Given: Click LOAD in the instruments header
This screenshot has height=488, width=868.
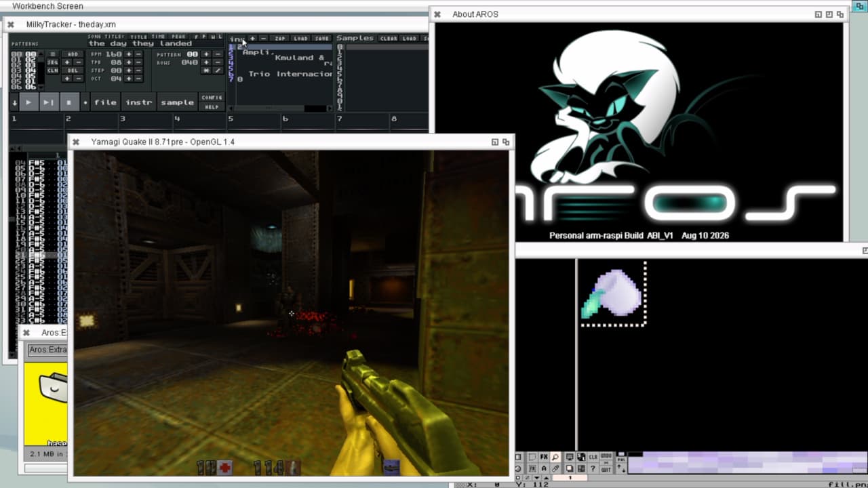Looking at the screenshot, I should click(x=300, y=39).
